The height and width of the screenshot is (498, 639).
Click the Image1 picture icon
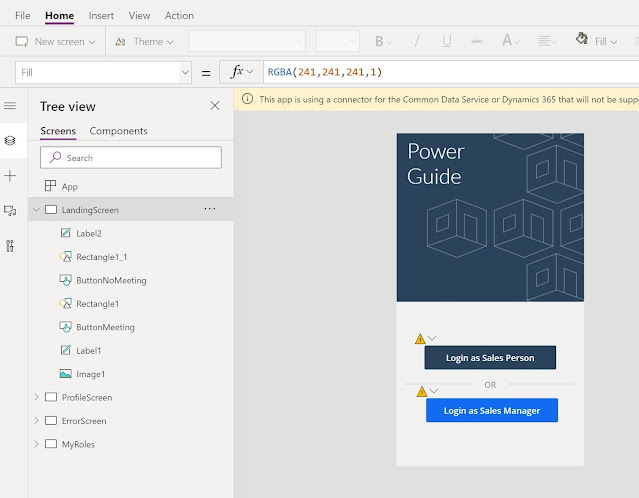click(x=66, y=374)
